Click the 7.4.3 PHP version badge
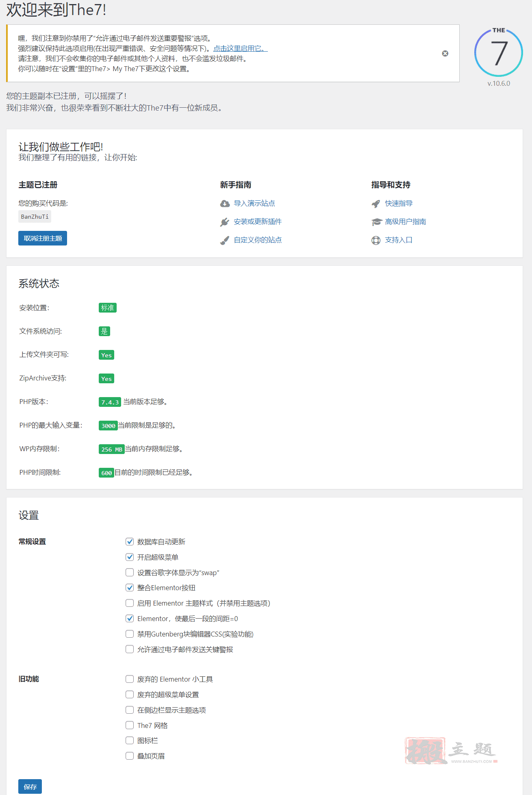The height and width of the screenshot is (795, 532). (110, 402)
